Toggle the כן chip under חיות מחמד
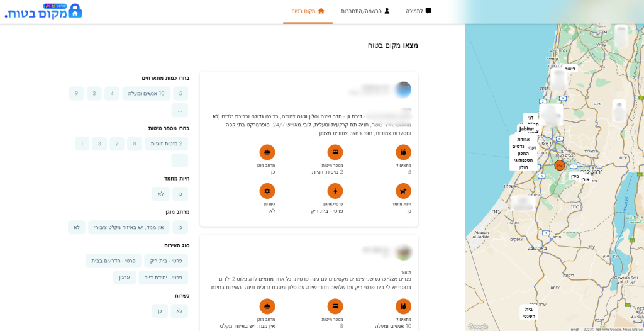 point(180,194)
